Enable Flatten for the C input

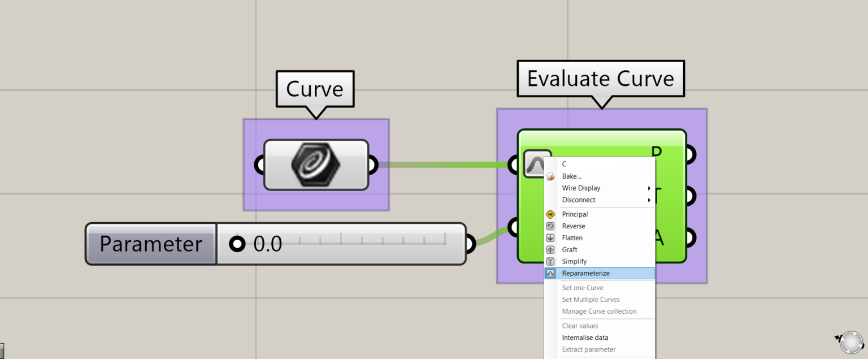coord(572,237)
